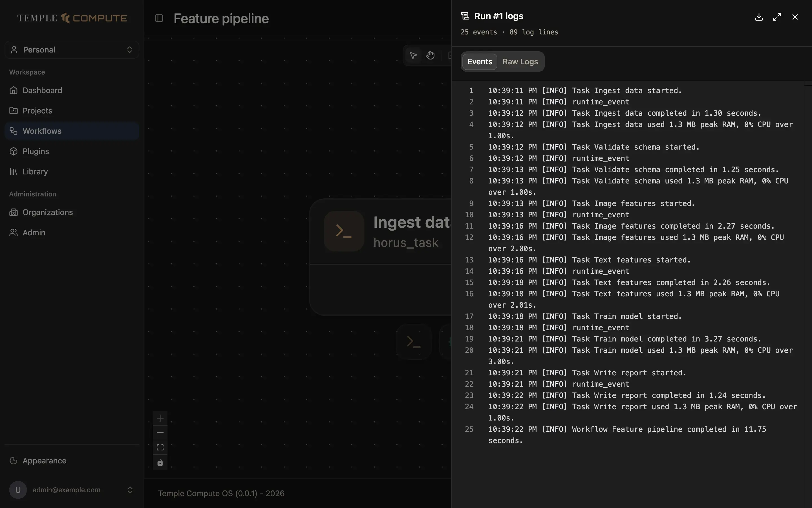Open Projects in the sidebar
This screenshot has width=812, height=508.
pos(72,111)
